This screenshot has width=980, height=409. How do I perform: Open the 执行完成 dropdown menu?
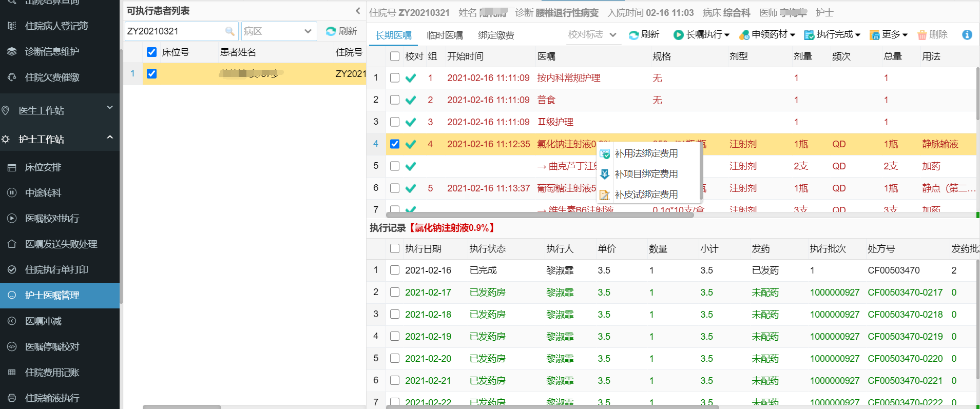[x=832, y=35]
